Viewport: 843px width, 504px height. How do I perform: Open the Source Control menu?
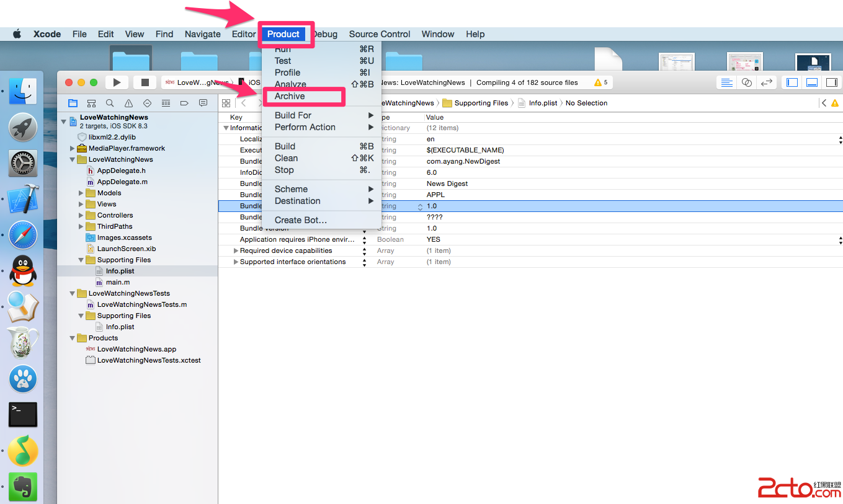click(x=379, y=34)
